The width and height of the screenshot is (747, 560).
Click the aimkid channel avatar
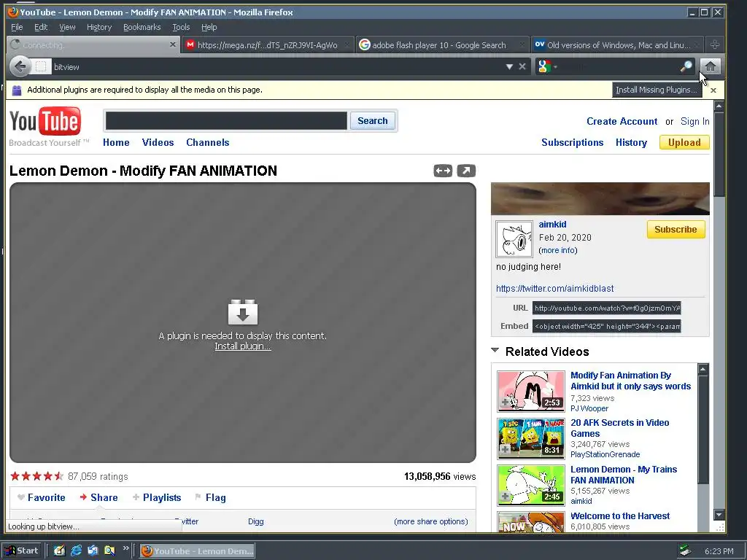point(514,239)
